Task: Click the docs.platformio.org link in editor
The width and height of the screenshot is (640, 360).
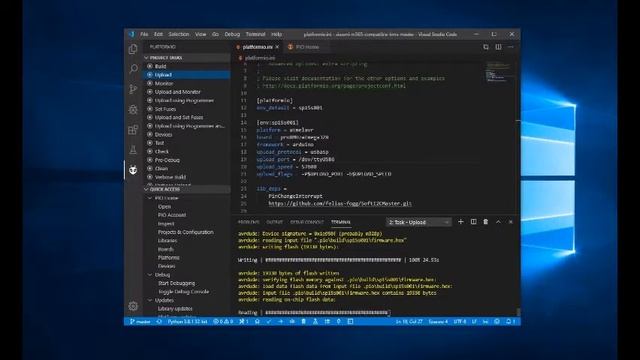Action: (x=334, y=86)
